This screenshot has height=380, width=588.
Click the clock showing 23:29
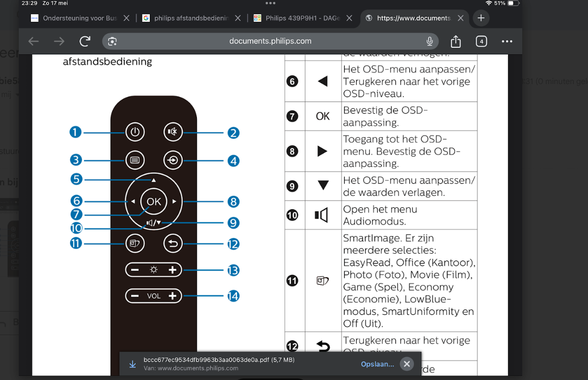29,3
